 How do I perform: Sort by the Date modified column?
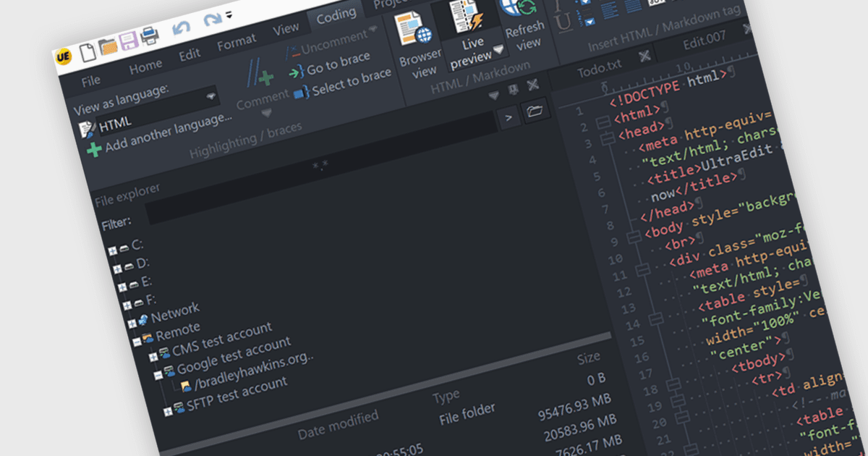338,426
